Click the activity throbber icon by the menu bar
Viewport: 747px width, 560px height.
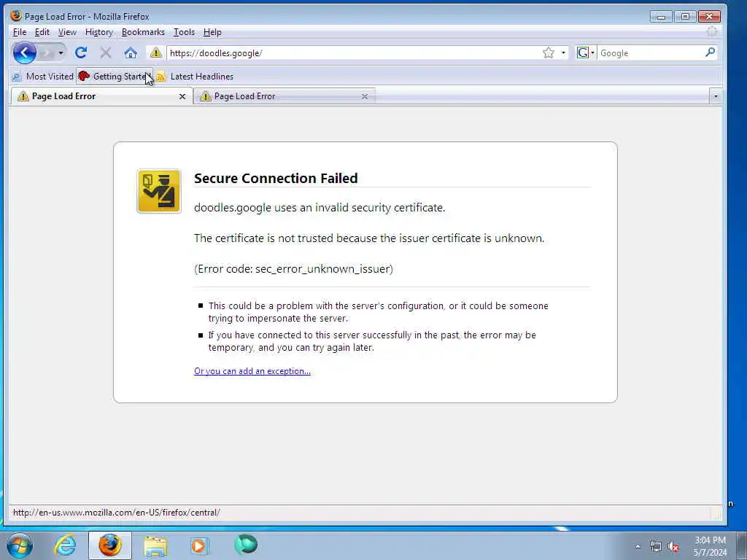coord(712,32)
